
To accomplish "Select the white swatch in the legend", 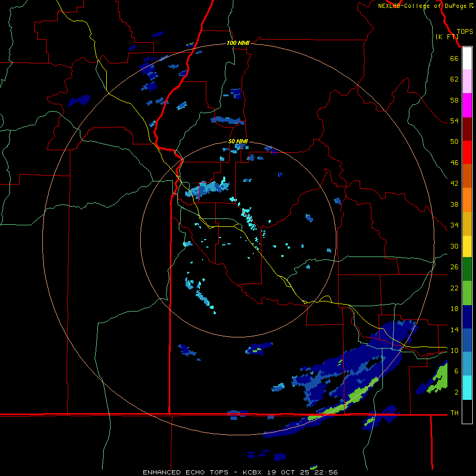I will click(x=467, y=58).
